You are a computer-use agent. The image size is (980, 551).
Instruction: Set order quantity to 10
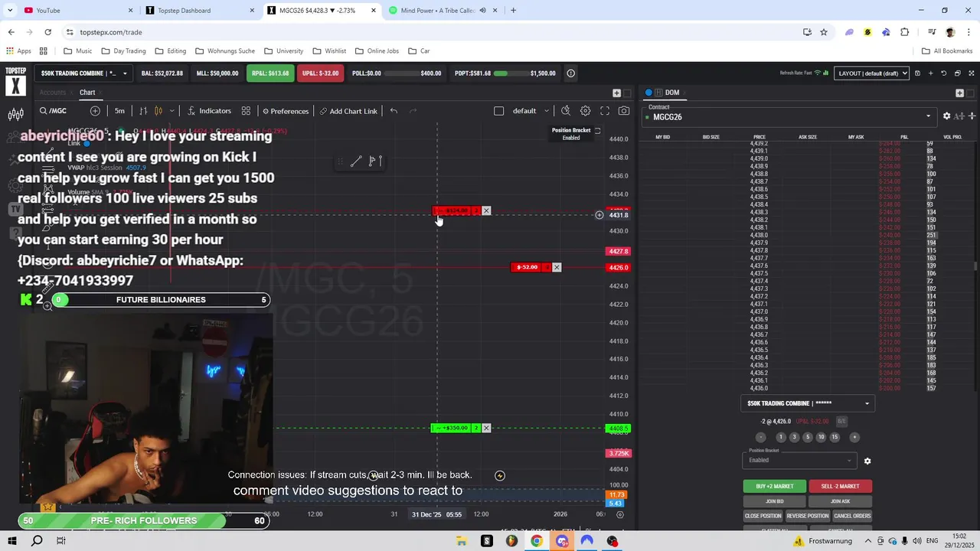[821, 437]
